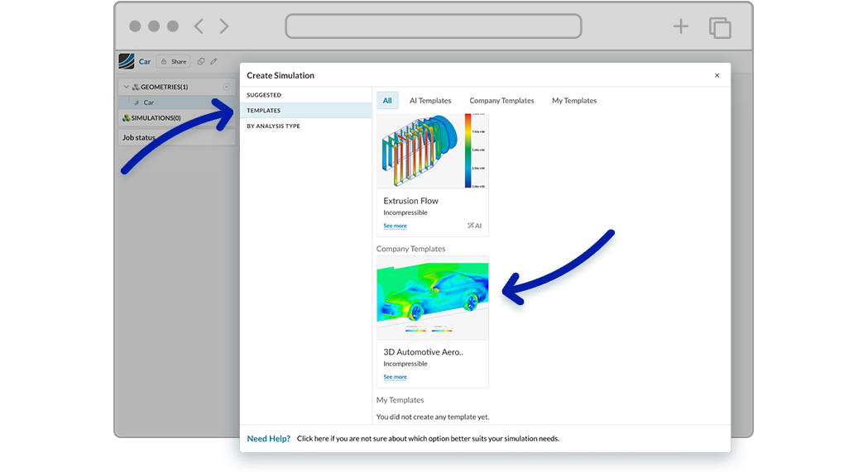
Task: Collapse the Geometries tree section
Action: point(127,87)
